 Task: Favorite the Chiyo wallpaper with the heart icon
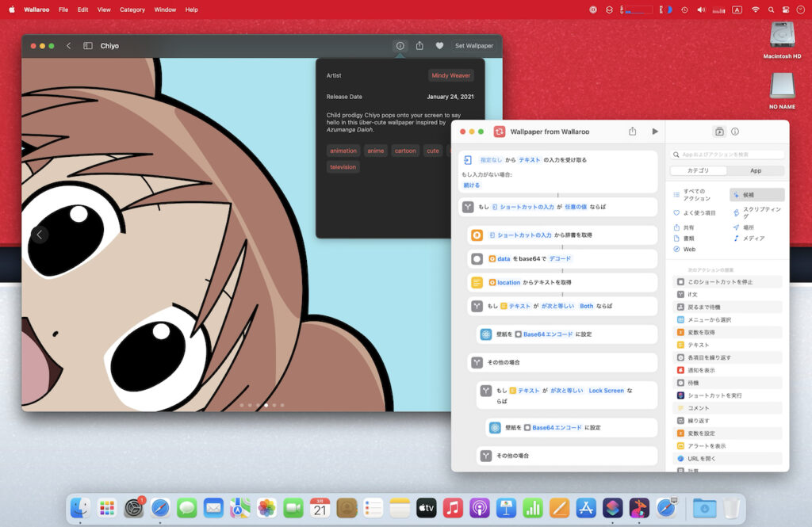pyautogui.click(x=440, y=46)
